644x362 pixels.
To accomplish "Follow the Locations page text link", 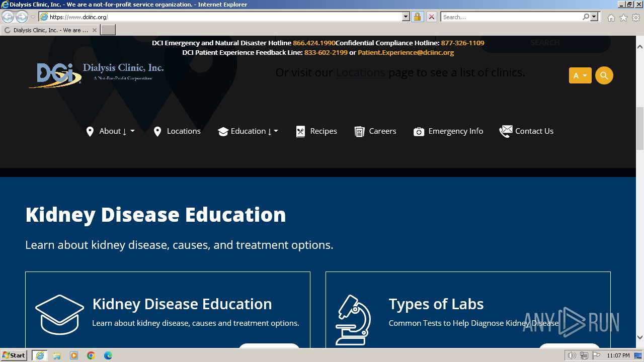I will pyautogui.click(x=361, y=72).
